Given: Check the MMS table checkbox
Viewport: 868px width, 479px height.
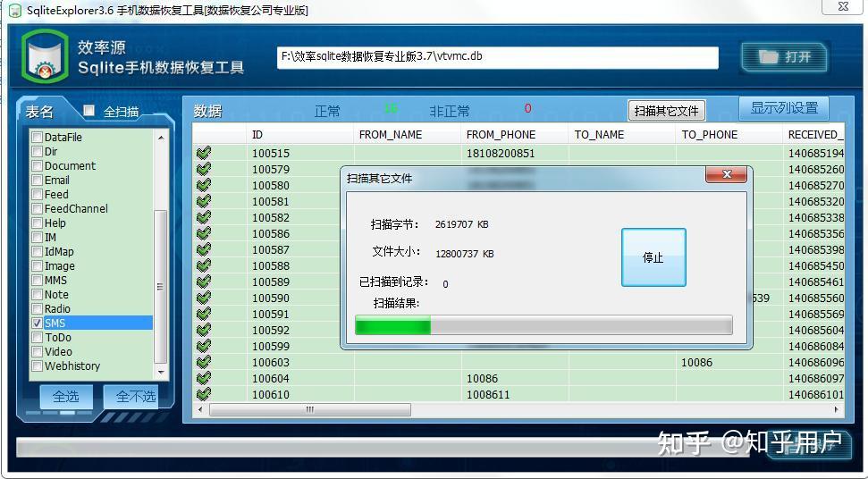Looking at the screenshot, I should pos(37,280).
